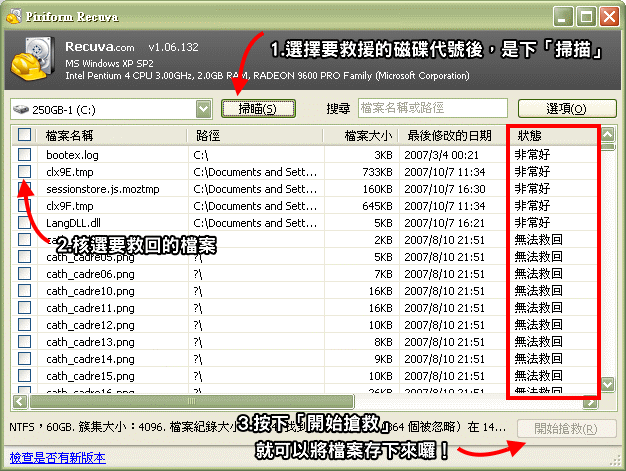Minimize the Piriform Recuva window
Viewport: 626px width, 471px height.
(563, 17)
